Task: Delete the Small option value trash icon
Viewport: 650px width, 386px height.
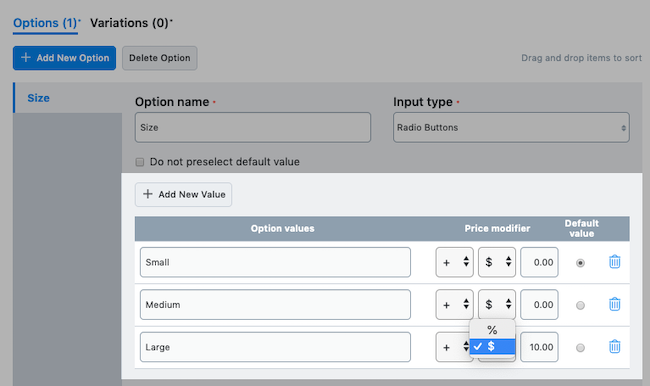Action: (614, 262)
